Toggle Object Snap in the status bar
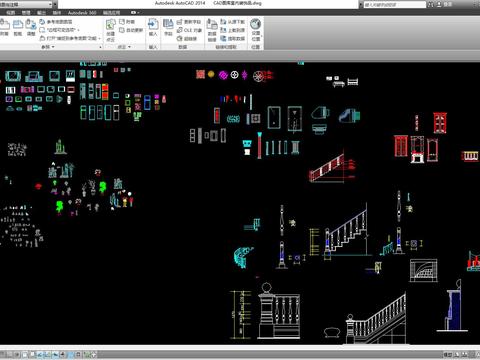This screenshot has height=360, width=480. pyautogui.click(x=40, y=354)
